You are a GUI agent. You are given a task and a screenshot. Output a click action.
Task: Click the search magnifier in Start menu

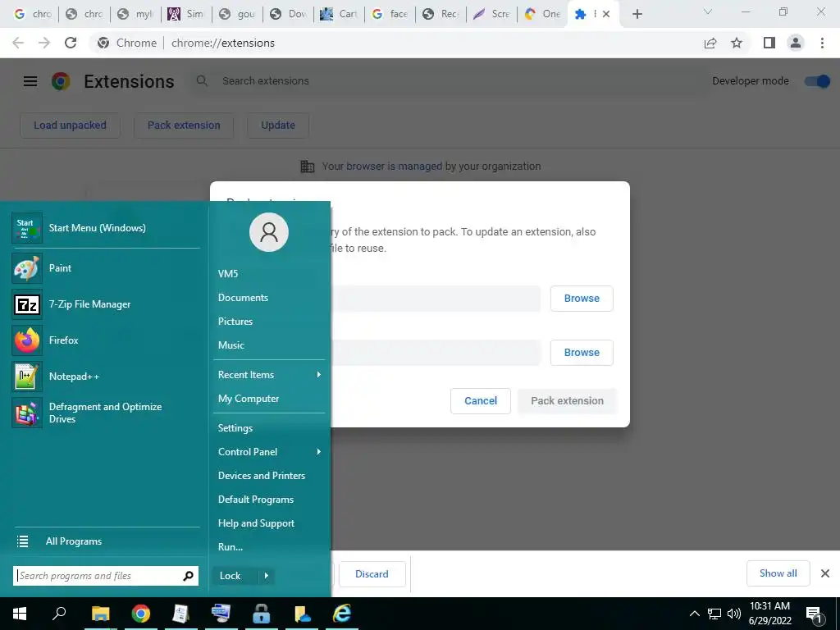188,576
